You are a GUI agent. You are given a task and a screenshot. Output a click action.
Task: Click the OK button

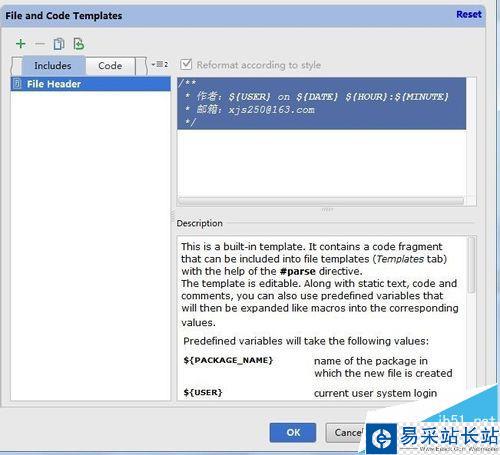coord(293,432)
